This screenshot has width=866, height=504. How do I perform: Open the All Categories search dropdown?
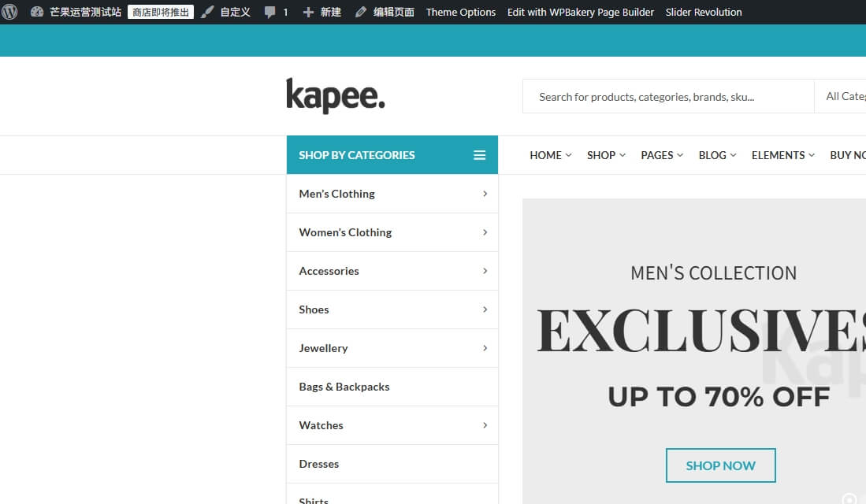[x=845, y=96]
